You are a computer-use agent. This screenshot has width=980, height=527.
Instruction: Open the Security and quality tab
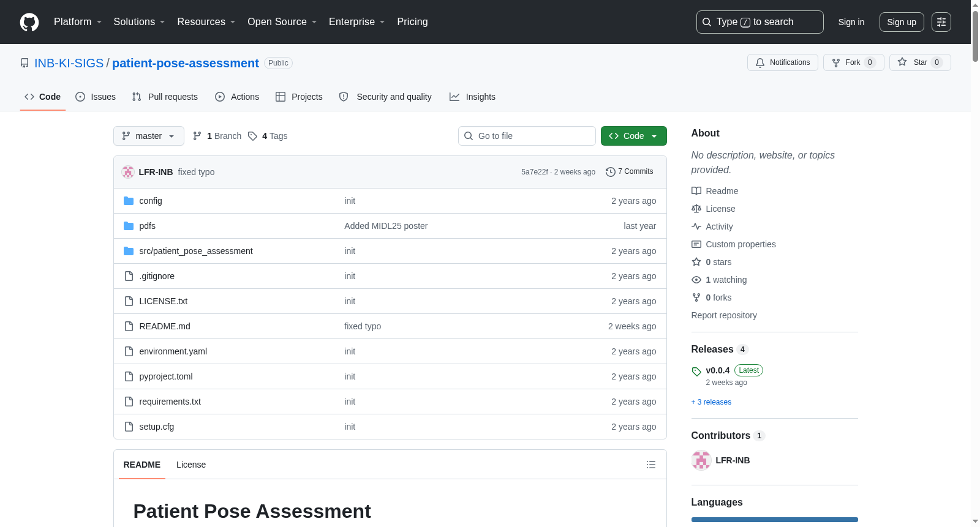click(x=385, y=97)
